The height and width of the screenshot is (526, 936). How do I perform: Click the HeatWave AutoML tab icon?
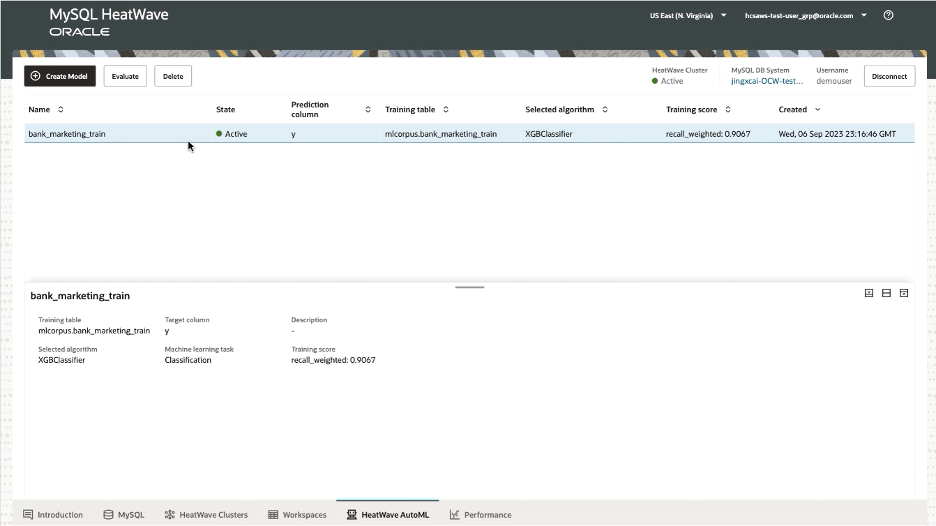pos(352,515)
